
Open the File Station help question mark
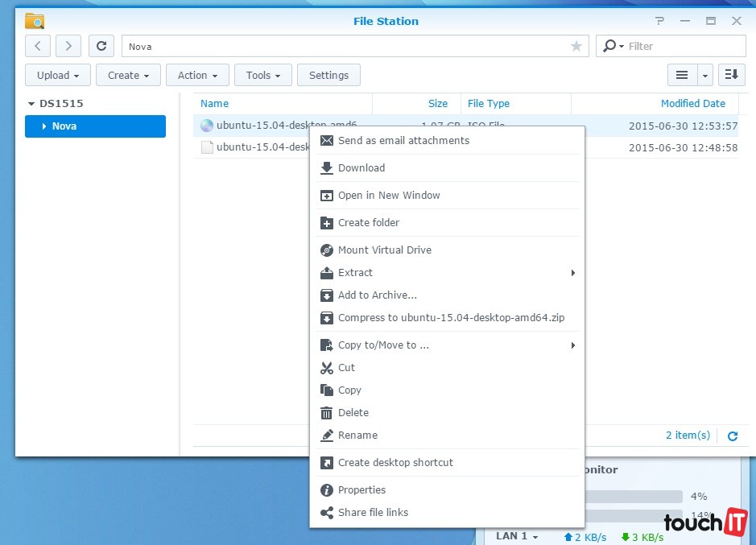(x=659, y=21)
